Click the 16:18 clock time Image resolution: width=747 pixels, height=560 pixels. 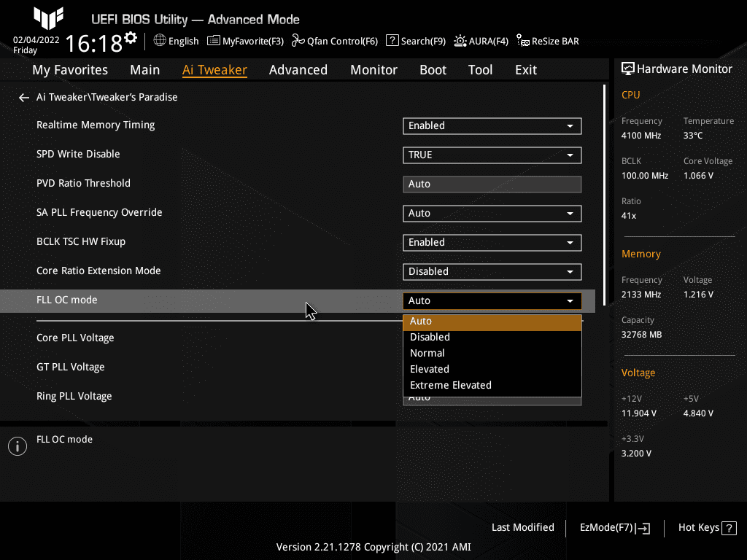tap(94, 44)
